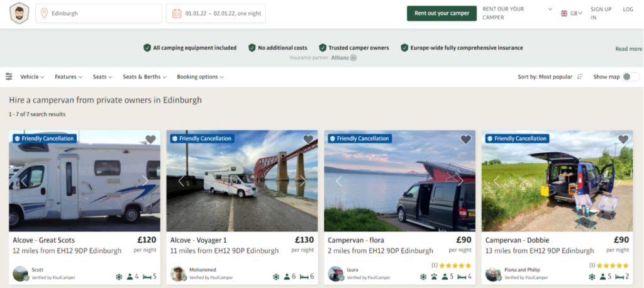Open the filter sliders icon
This screenshot has width=644, height=288.
[x=9, y=77]
